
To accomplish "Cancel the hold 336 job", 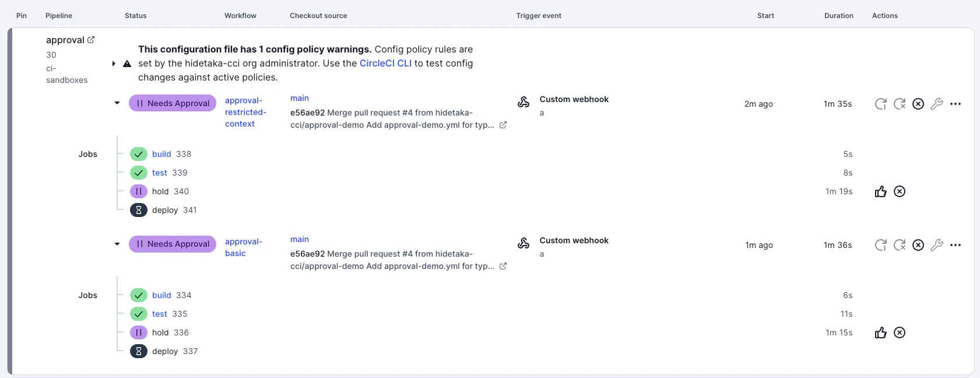I will pyautogui.click(x=900, y=332).
